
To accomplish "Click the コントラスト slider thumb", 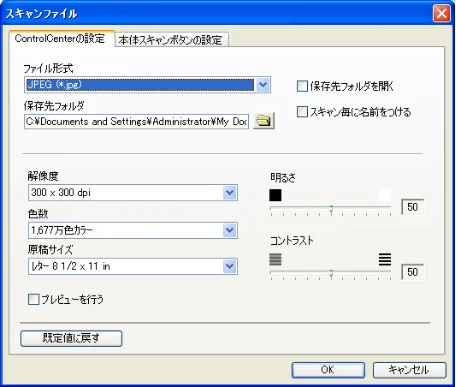I will tap(331, 274).
